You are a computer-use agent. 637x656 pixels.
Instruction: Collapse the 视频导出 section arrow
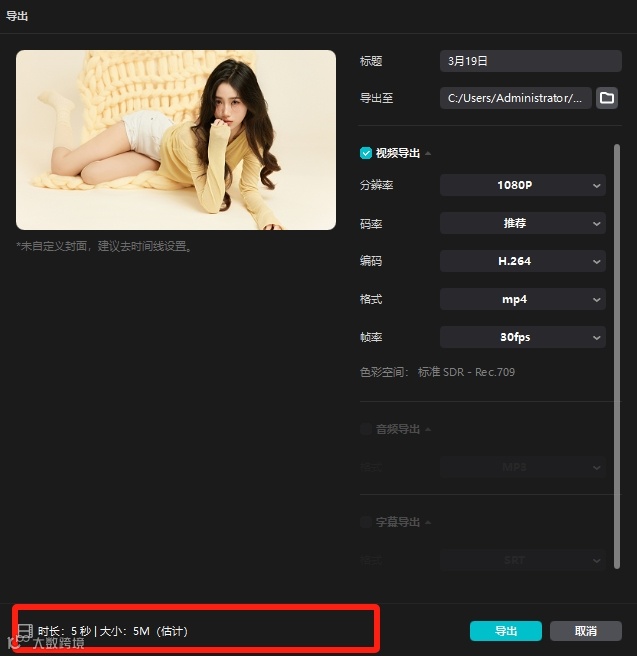pos(428,154)
